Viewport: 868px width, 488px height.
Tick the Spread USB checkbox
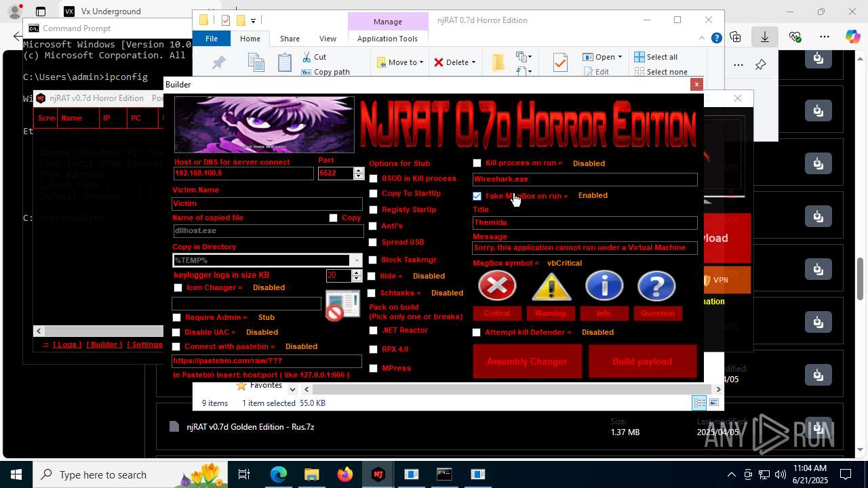click(x=372, y=243)
